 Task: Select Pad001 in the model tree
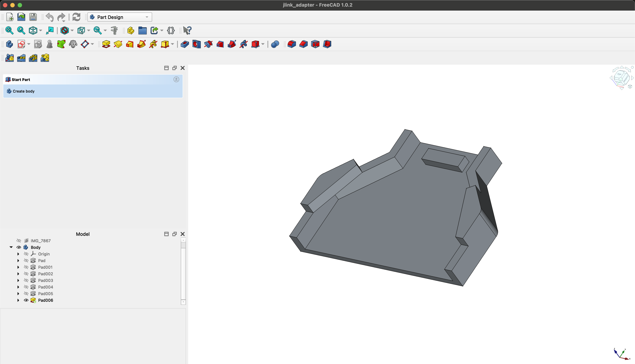45,267
